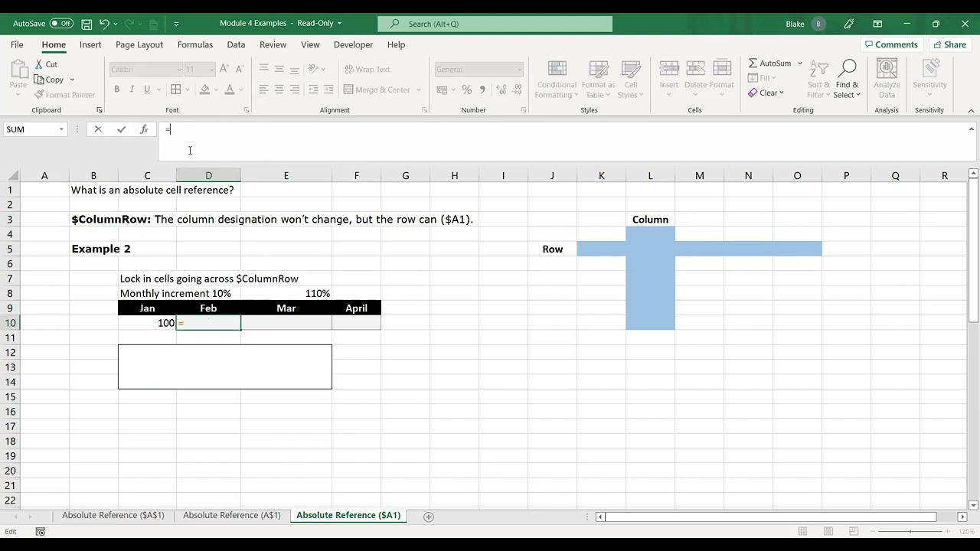This screenshot has height=551, width=980.
Task: Open Format as Table gallery
Action: pyautogui.click(x=598, y=79)
